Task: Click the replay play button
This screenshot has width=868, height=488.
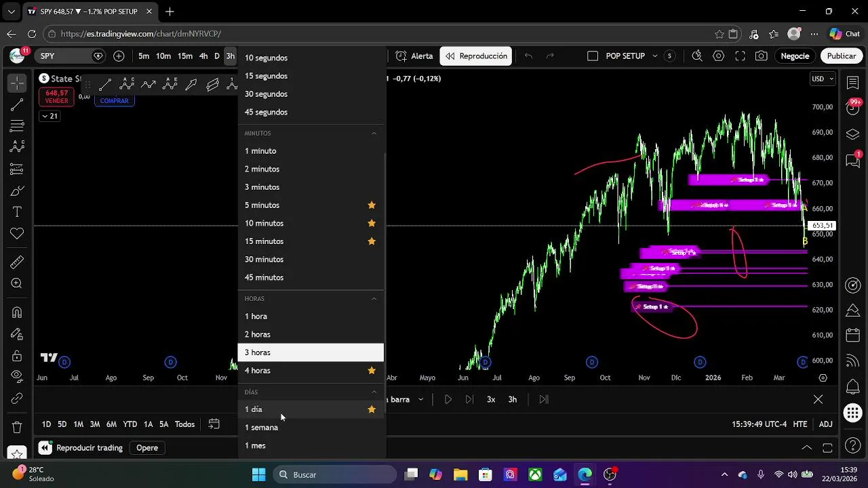Action: tap(448, 400)
